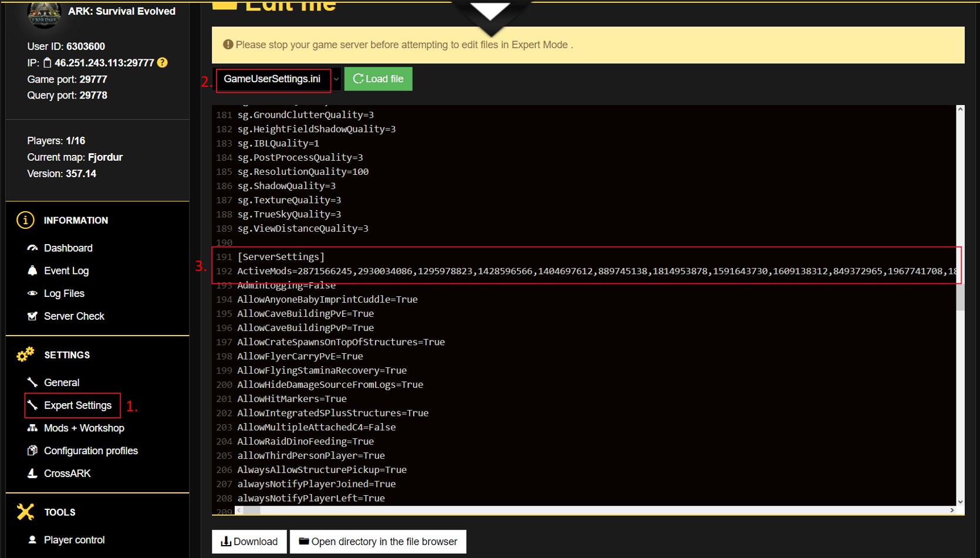This screenshot has width=980, height=558.
Task: Click the Configuration profiles icon
Action: point(32,451)
